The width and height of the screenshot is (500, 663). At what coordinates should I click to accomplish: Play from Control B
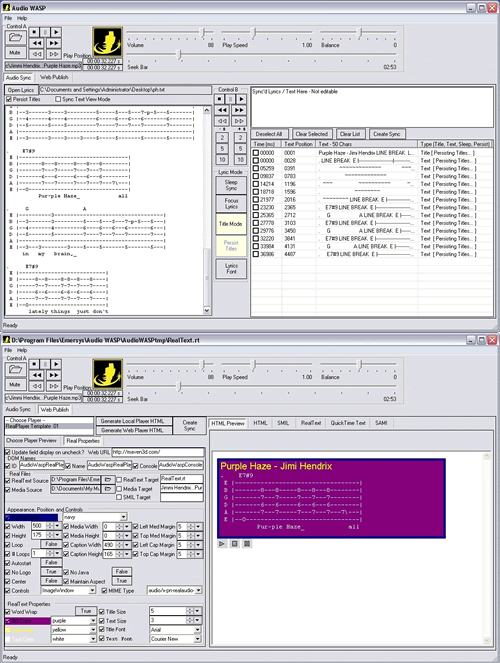coord(241,99)
